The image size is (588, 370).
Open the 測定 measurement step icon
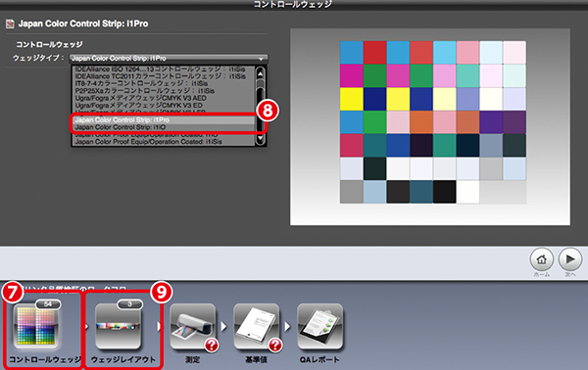click(193, 327)
